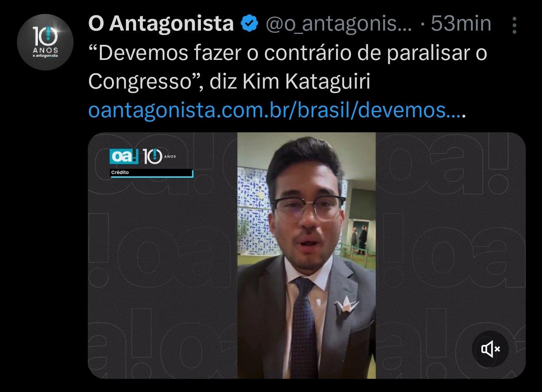The height and width of the screenshot is (392, 542).
Task: Click the Kim Kataguiri name in tweet
Action: pos(306,82)
